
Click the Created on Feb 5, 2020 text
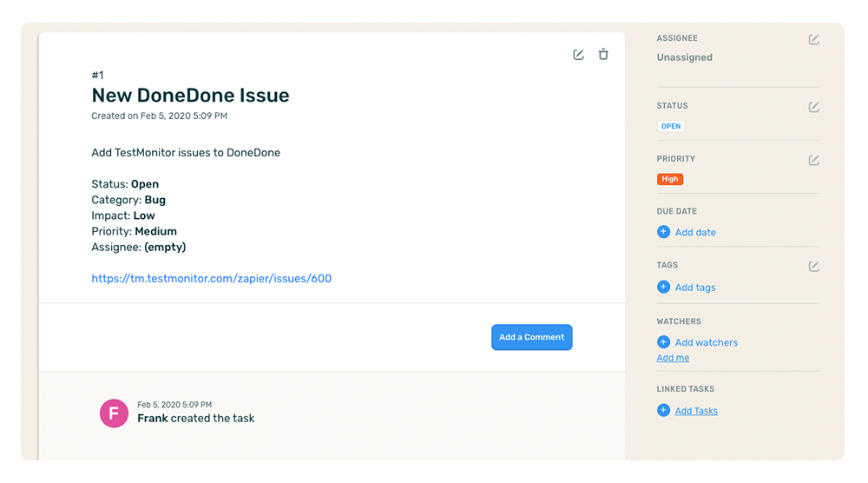pyautogui.click(x=160, y=116)
